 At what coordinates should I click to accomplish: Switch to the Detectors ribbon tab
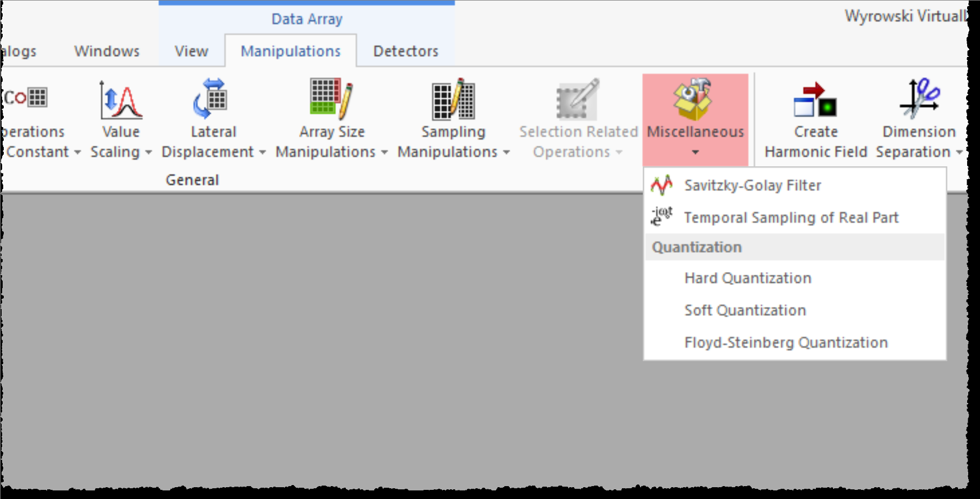coord(405,51)
